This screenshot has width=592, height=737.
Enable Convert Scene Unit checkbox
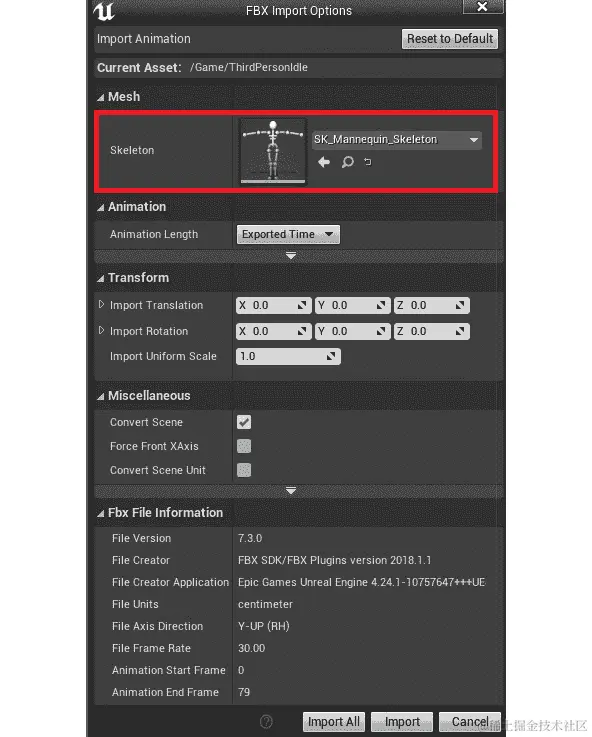pos(244,470)
